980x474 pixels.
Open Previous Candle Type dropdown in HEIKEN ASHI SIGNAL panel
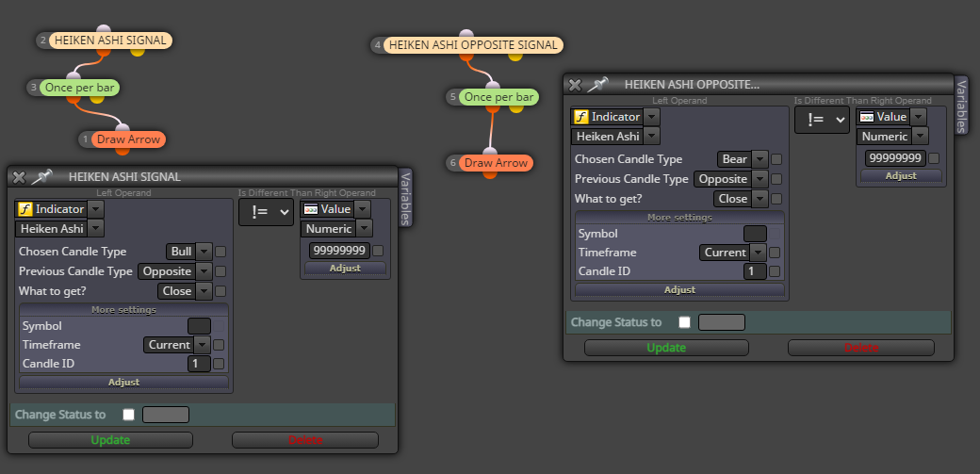point(204,271)
